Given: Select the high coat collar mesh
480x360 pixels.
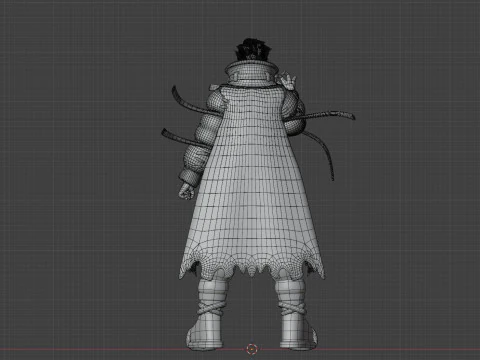Looking at the screenshot, I should [x=251, y=74].
